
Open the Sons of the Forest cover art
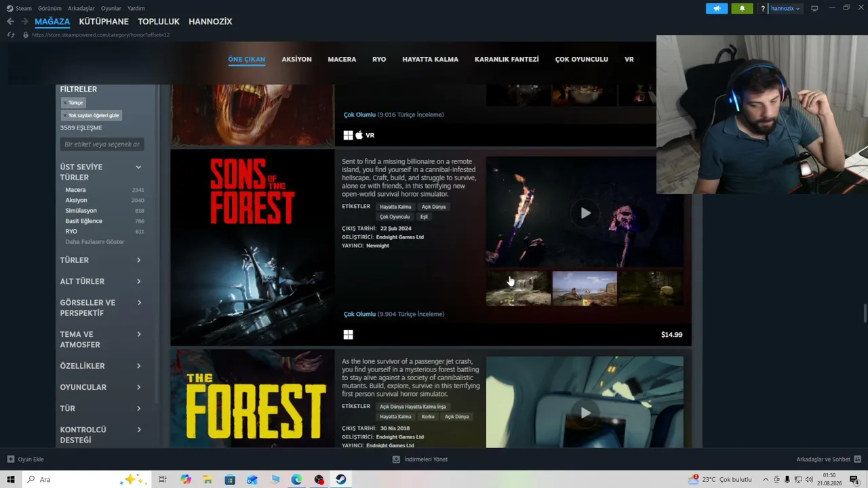[x=252, y=247]
